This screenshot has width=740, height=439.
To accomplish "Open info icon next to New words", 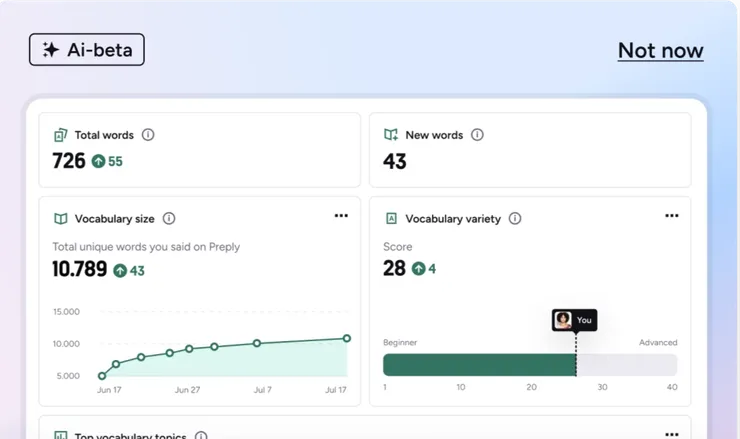I will 477,135.
